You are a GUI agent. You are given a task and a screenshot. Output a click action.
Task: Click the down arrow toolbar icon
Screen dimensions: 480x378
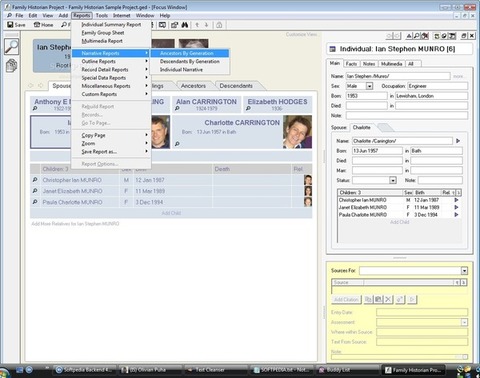click(x=206, y=25)
